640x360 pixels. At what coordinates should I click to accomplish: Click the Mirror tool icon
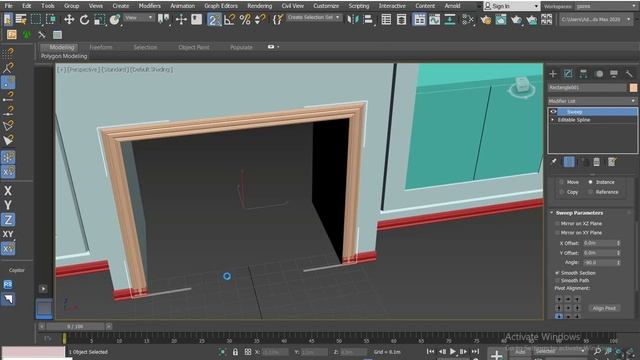pos(352,19)
